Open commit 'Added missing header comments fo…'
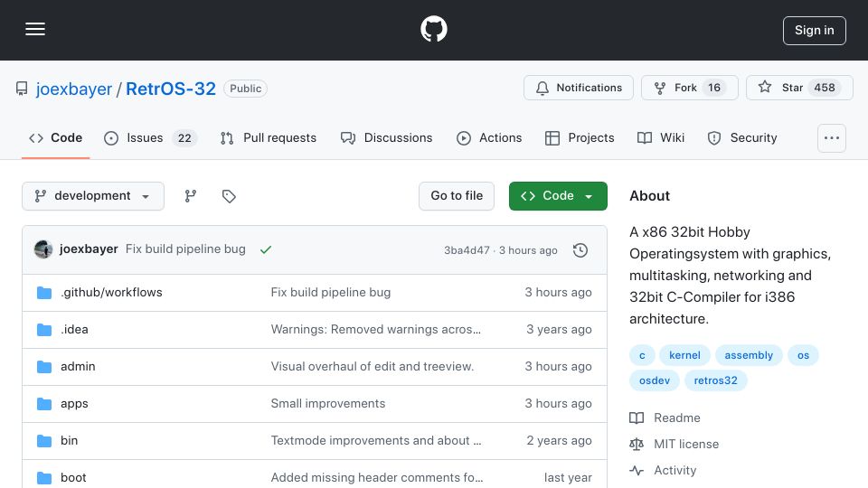This screenshot has width=868, height=488. [x=377, y=477]
